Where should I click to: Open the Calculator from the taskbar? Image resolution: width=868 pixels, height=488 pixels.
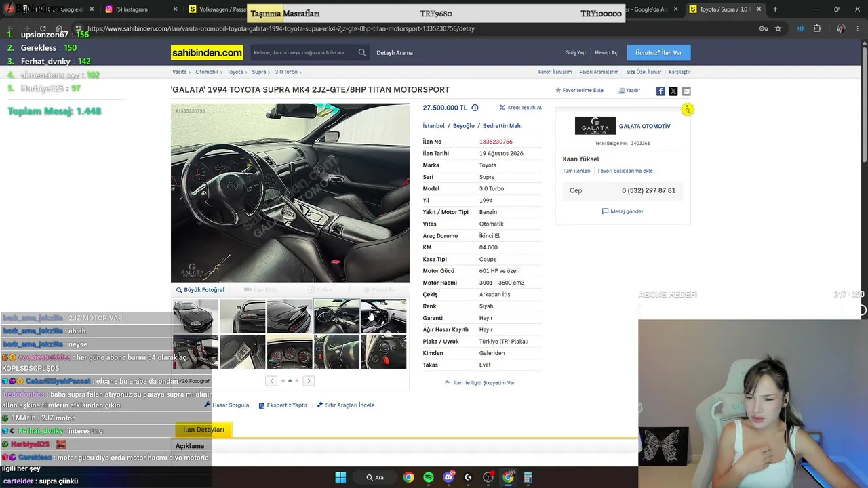pyautogui.click(x=528, y=477)
